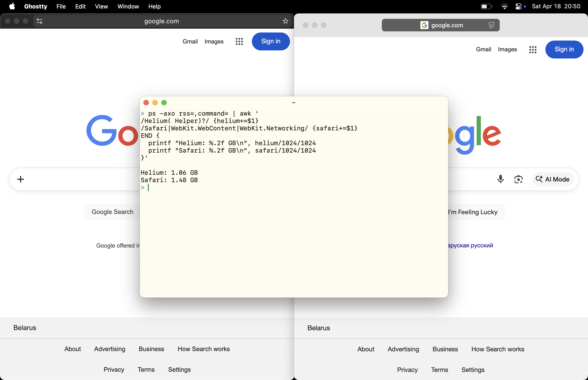
Task: Open How Search works in left window
Action: click(x=203, y=349)
